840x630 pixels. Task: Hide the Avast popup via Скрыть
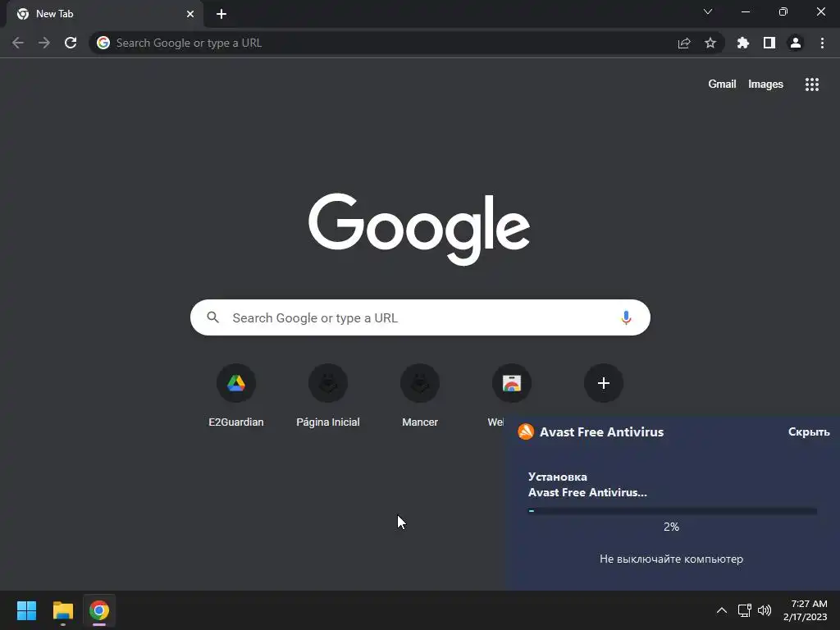click(808, 431)
